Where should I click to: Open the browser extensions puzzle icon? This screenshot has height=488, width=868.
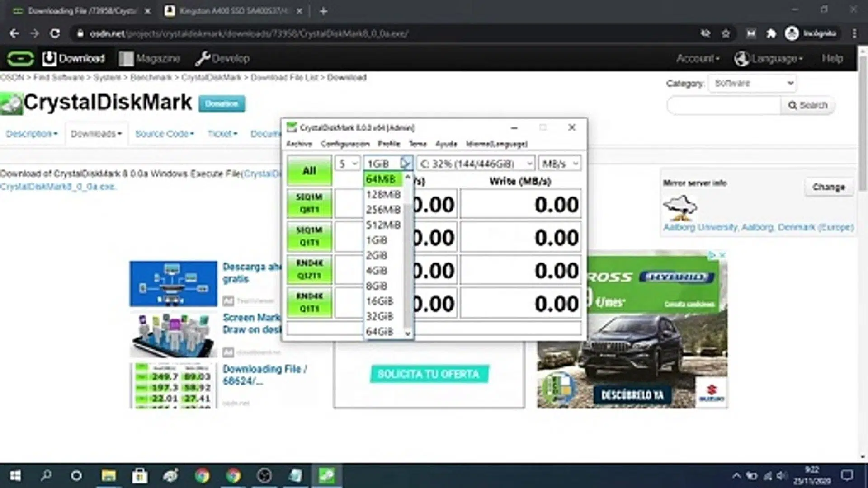coord(771,33)
